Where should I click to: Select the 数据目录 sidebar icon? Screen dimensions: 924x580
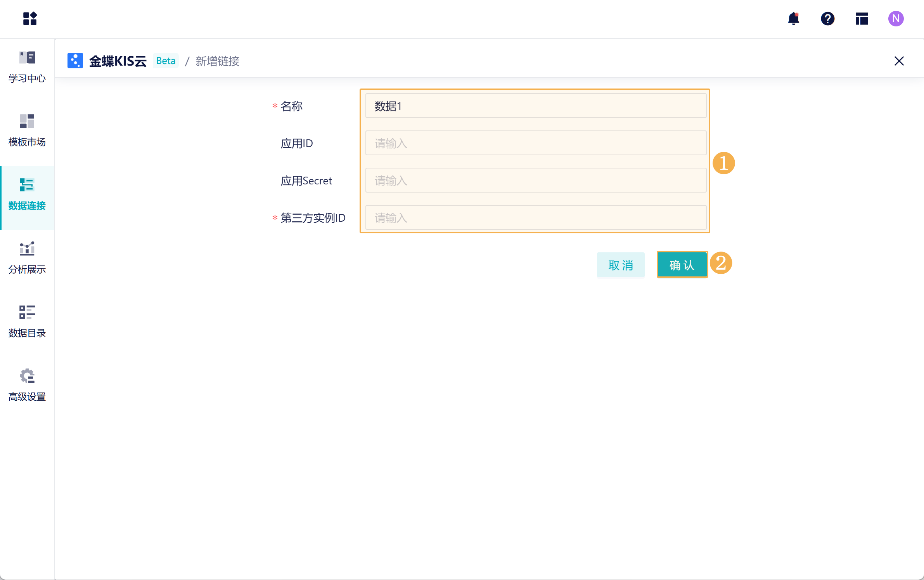(27, 321)
